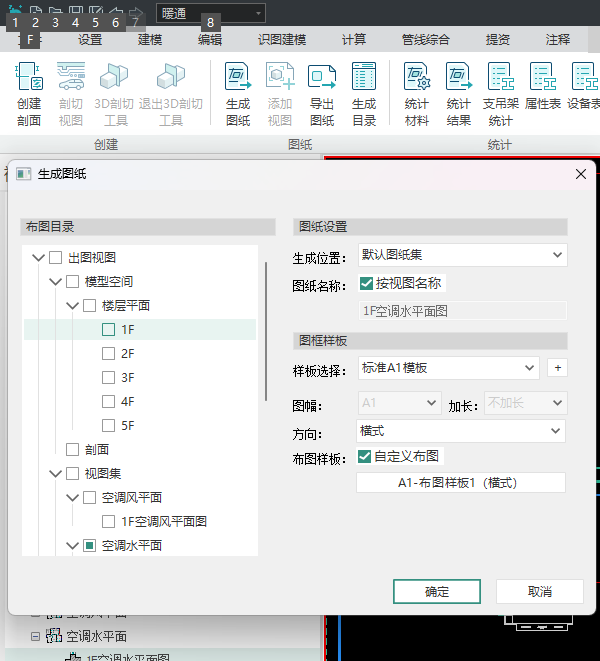Collapse the 视图集 tree node
The height and width of the screenshot is (661, 600).
pyautogui.click(x=55, y=473)
